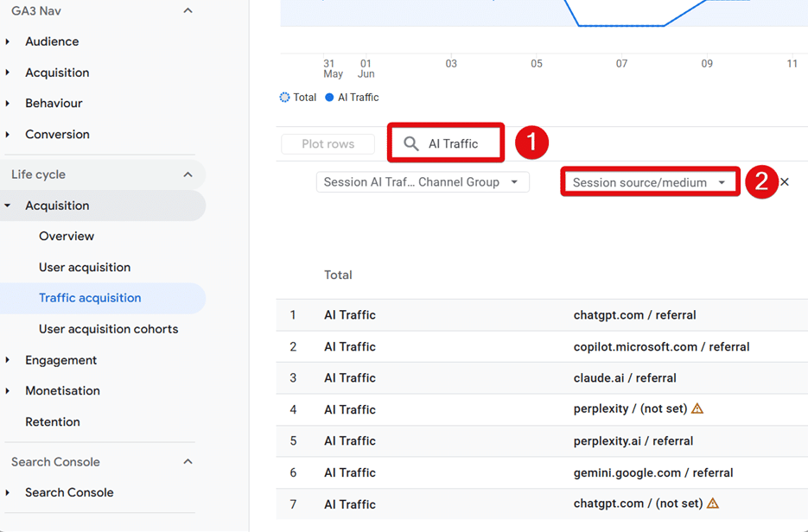
Task: Open the Search Console menu item
Action: point(69,492)
